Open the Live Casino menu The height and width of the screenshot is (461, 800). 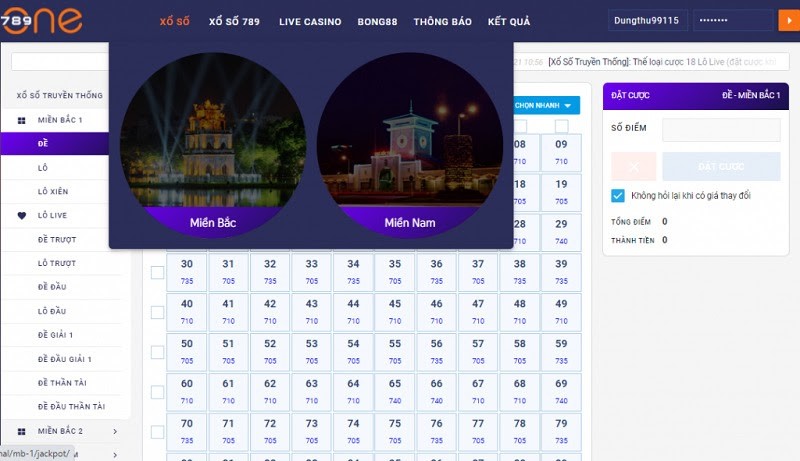click(x=310, y=22)
